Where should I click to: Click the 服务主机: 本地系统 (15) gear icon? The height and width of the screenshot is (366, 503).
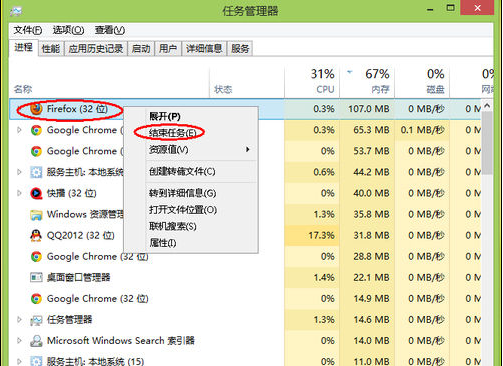click(x=36, y=361)
